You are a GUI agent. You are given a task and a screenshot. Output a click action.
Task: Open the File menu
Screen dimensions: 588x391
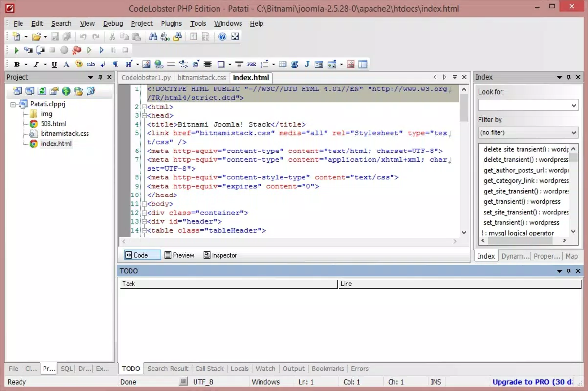click(18, 23)
